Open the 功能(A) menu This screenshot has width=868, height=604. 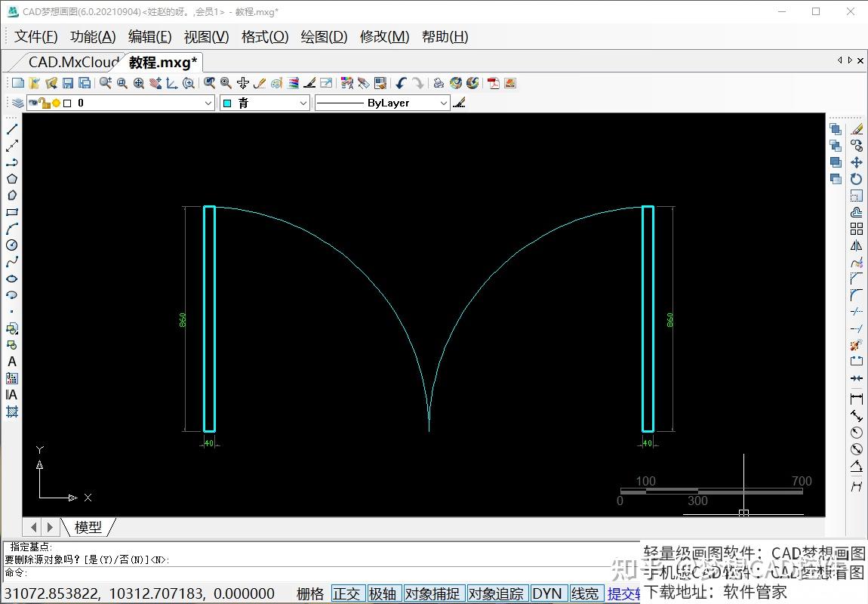point(93,36)
